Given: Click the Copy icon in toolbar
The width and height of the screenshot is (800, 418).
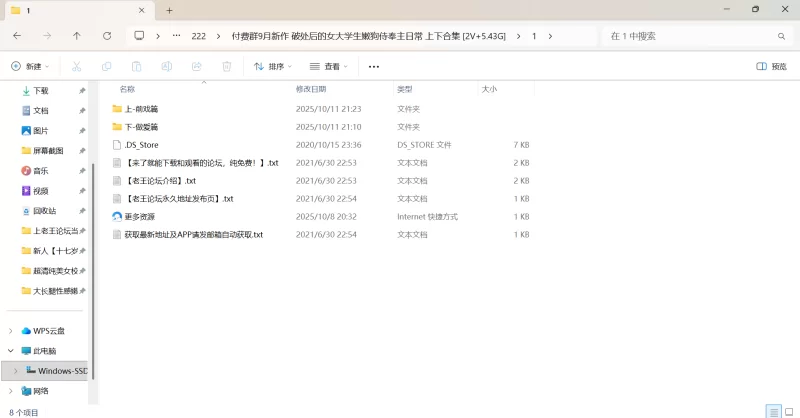Looking at the screenshot, I should click(106, 67).
